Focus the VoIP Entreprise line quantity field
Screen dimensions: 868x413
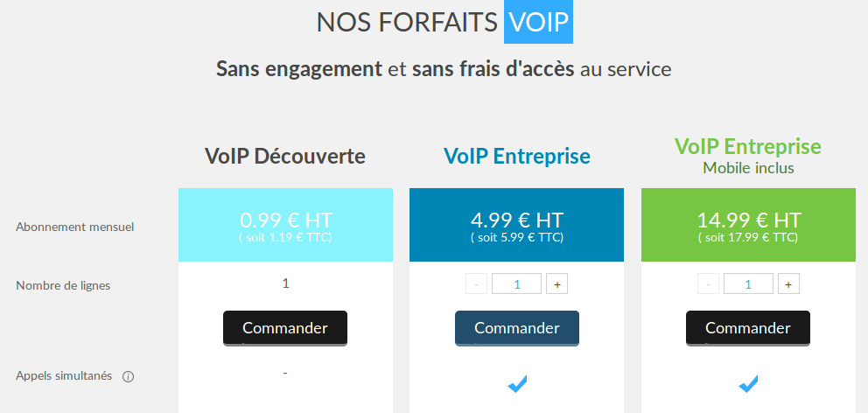pyautogui.click(x=516, y=284)
